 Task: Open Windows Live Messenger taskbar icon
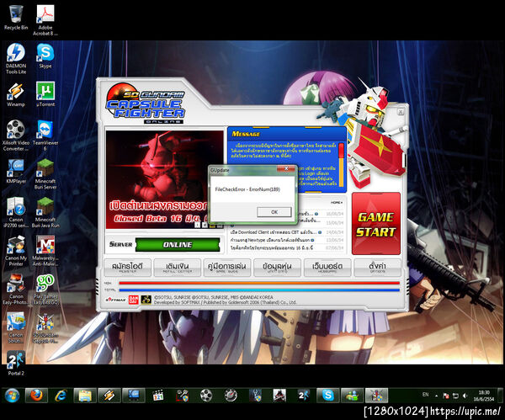pyautogui.click(x=352, y=396)
